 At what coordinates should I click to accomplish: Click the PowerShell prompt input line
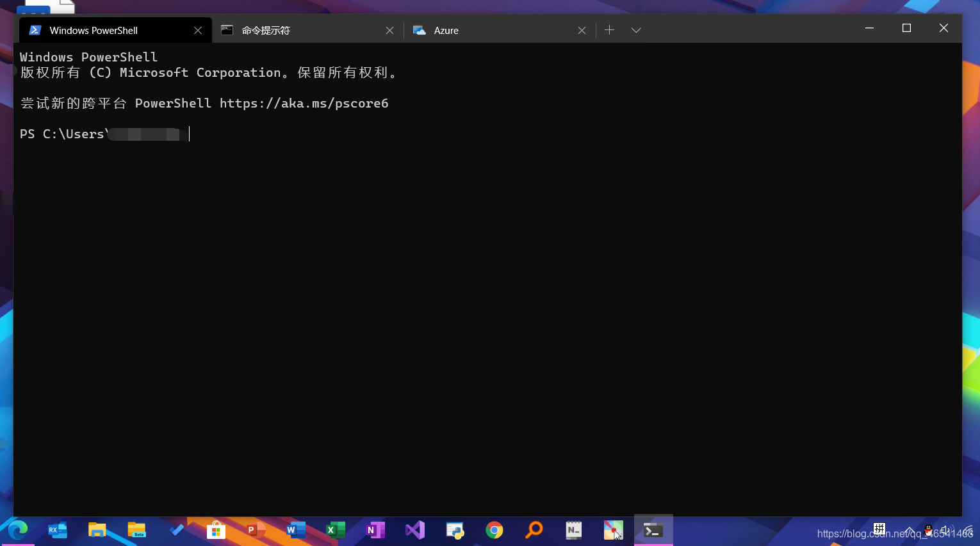click(104, 134)
